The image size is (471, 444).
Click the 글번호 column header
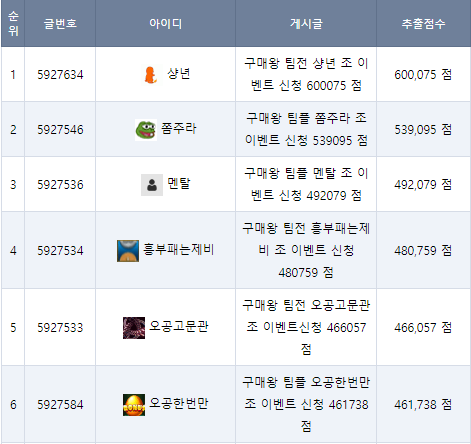(x=60, y=24)
